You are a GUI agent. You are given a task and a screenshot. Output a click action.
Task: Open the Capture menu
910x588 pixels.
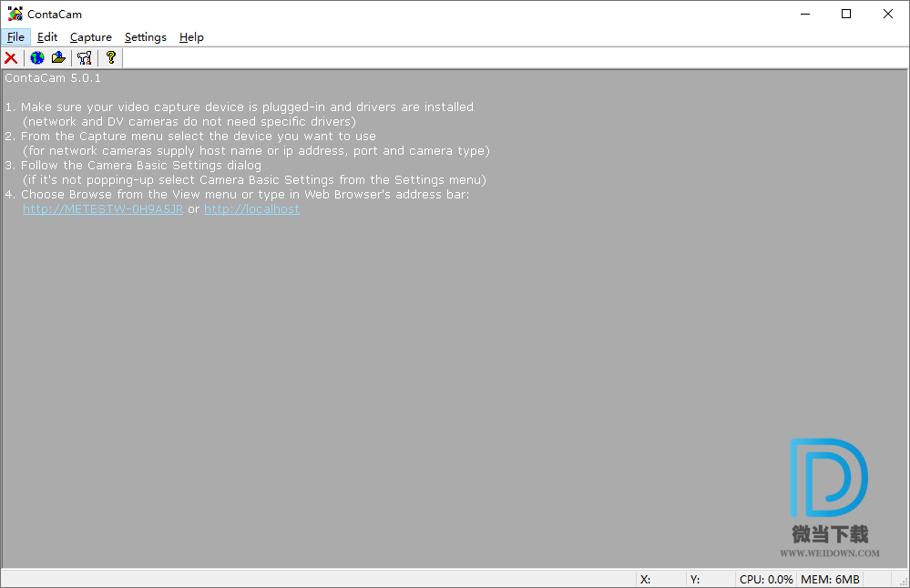click(x=91, y=37)
